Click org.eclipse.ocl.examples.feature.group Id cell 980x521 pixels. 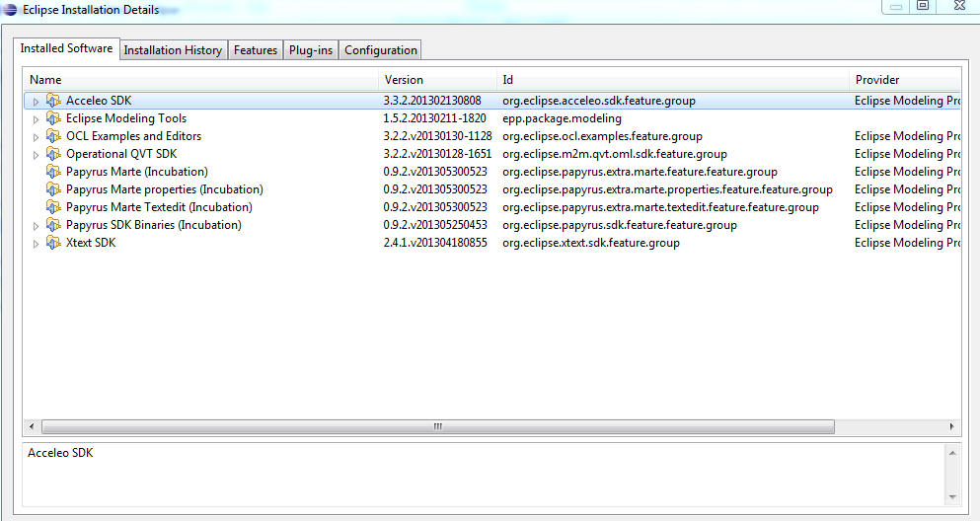point(602,136)
